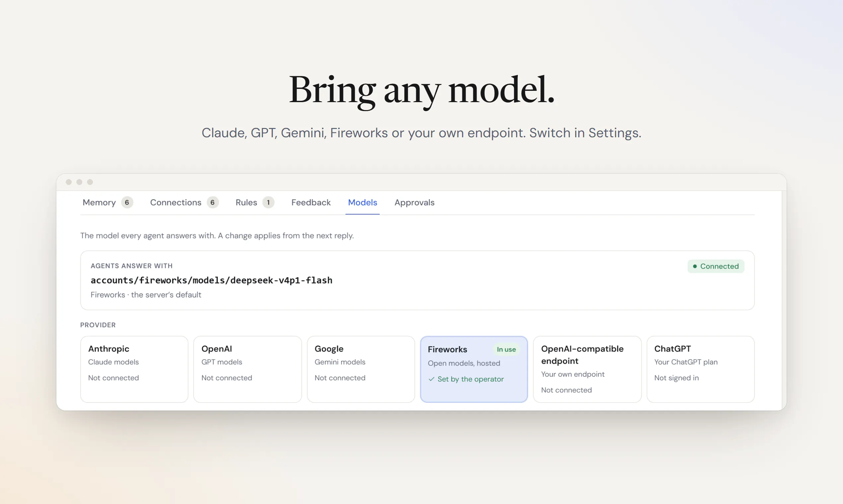Go to the Rules tab
This screenshot has height=504, width=843.
pyautogui.click(x=255, y=202)
